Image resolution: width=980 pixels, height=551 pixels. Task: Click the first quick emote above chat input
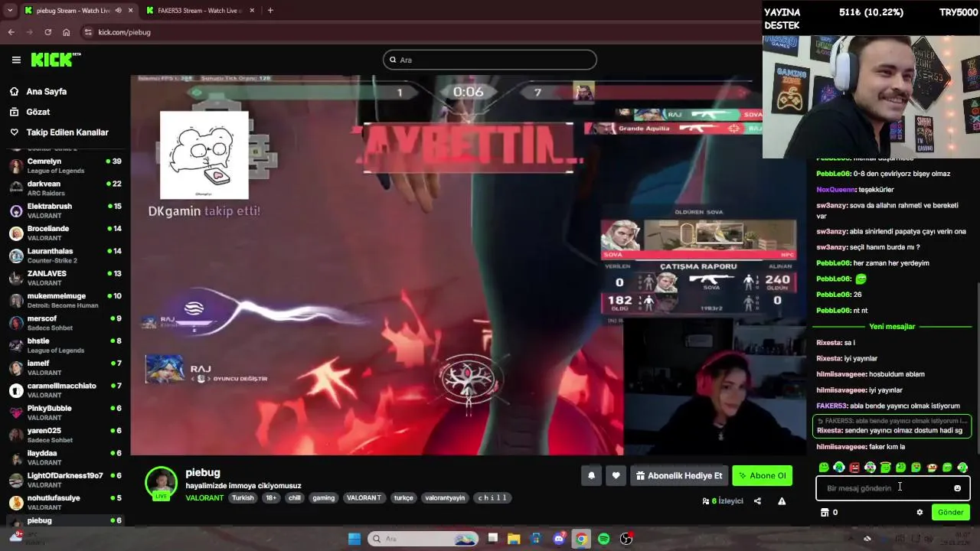pos(824,467)
